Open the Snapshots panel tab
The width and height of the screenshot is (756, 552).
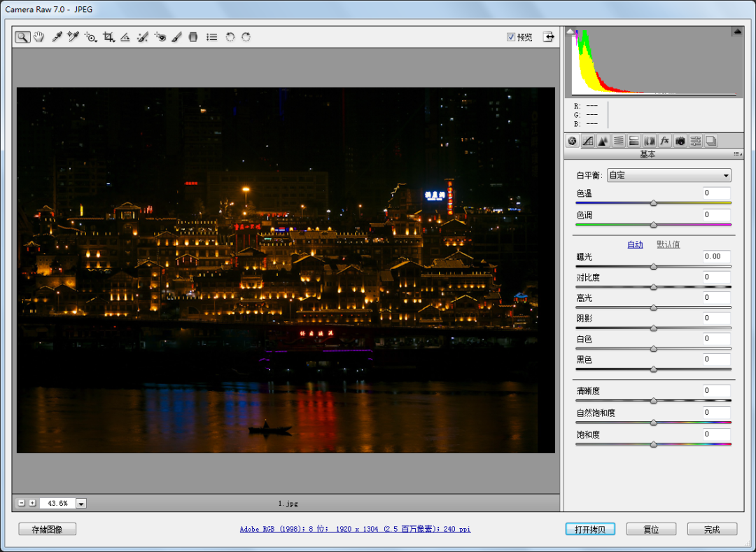point(711,141)
